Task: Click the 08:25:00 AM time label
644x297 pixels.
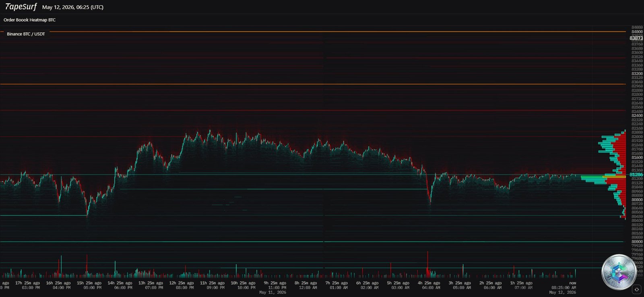Action: (563, 287)
